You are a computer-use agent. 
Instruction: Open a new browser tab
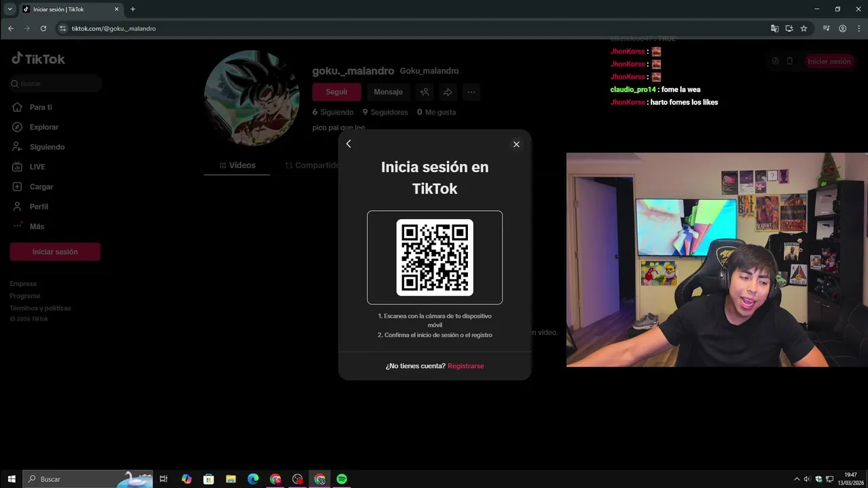[x=133, y=9]
